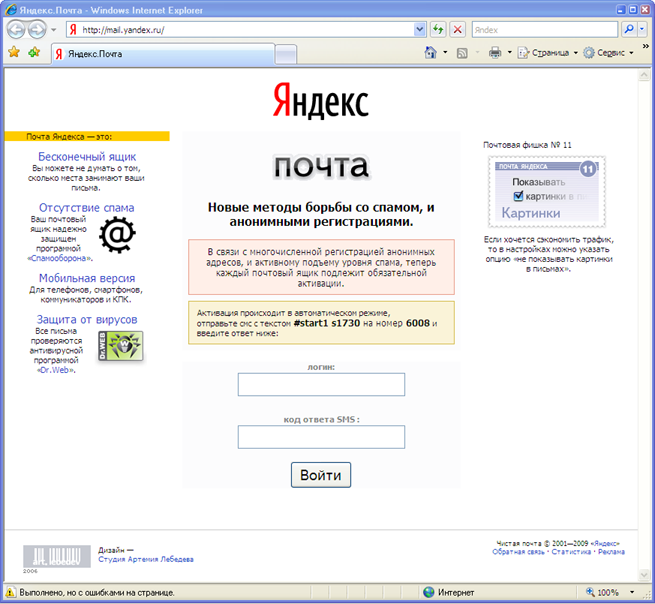
Task: Open the Реклама footer link
Action: (x=612, y=552)
